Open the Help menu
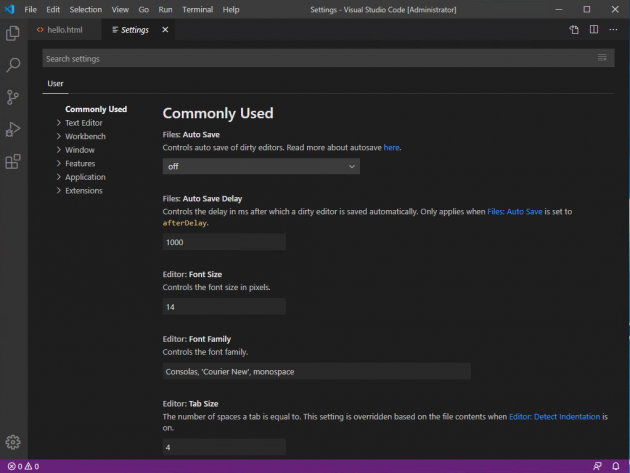This screenshot has width=630, height=473. 231,9
